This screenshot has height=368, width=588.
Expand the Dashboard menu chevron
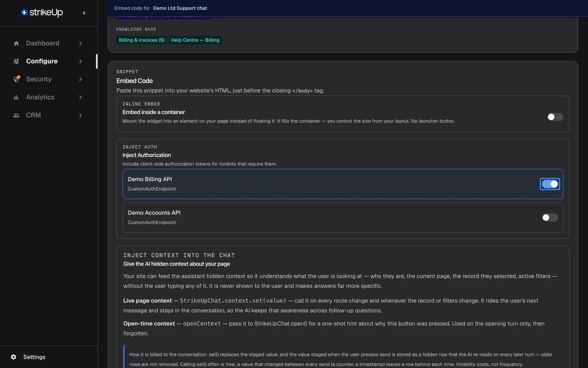(x=80, y=43)
